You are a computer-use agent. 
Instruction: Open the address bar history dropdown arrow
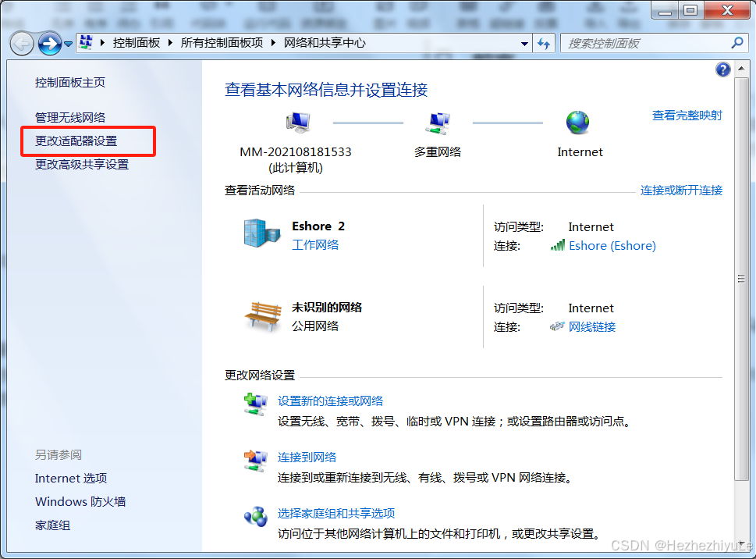(525, 44)
